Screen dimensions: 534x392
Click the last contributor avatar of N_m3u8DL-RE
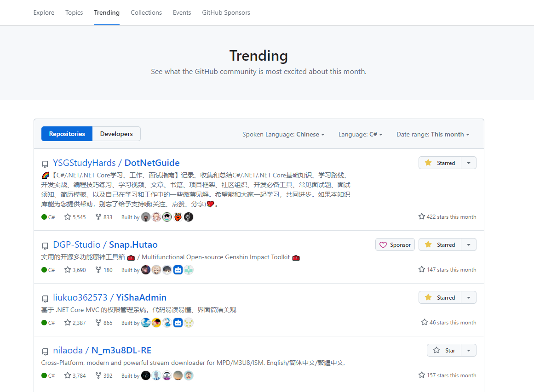[189, 375]
